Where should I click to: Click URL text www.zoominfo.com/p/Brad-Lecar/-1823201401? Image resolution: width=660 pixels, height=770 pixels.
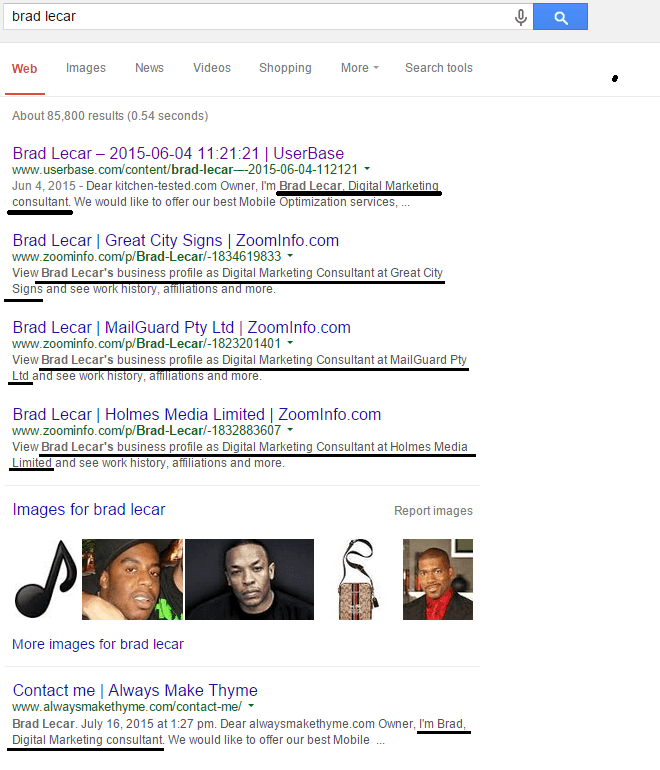pyautogui.click(x=146, y=343)
